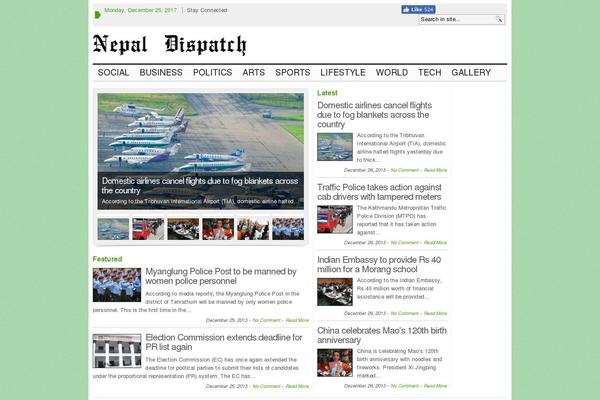Click Read More for Indian Embassy article
This screenshot has height=400, width=600.
435,313
